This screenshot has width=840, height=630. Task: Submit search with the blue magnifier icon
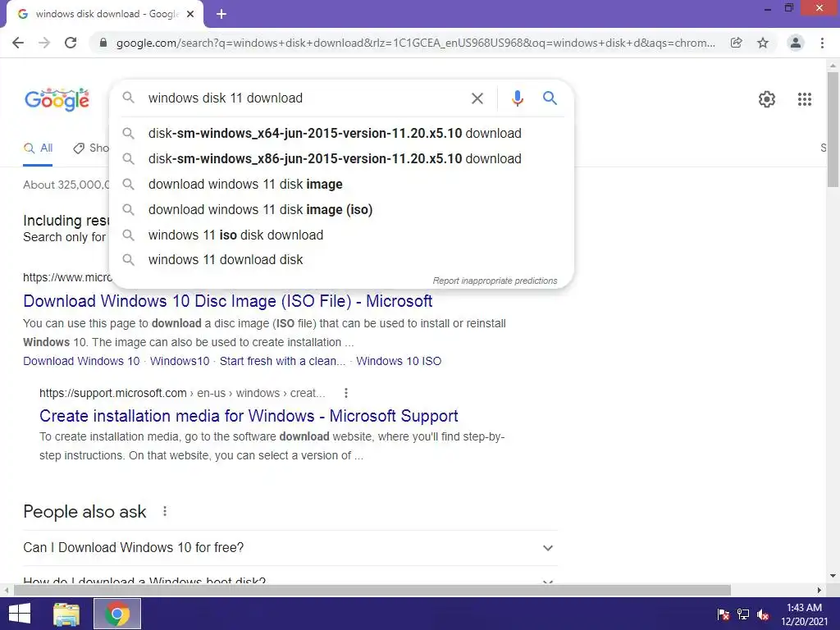[550, 98]
